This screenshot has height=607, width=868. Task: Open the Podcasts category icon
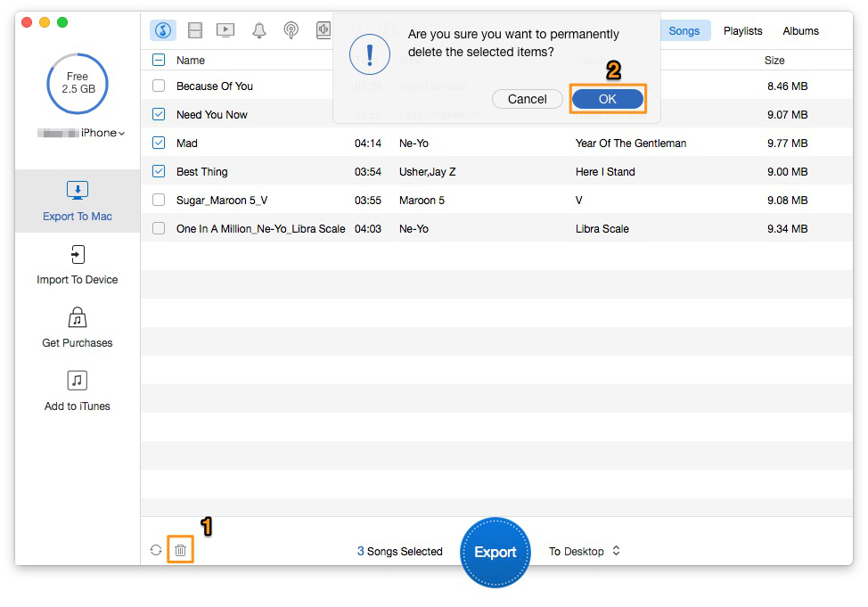point(291,30)
